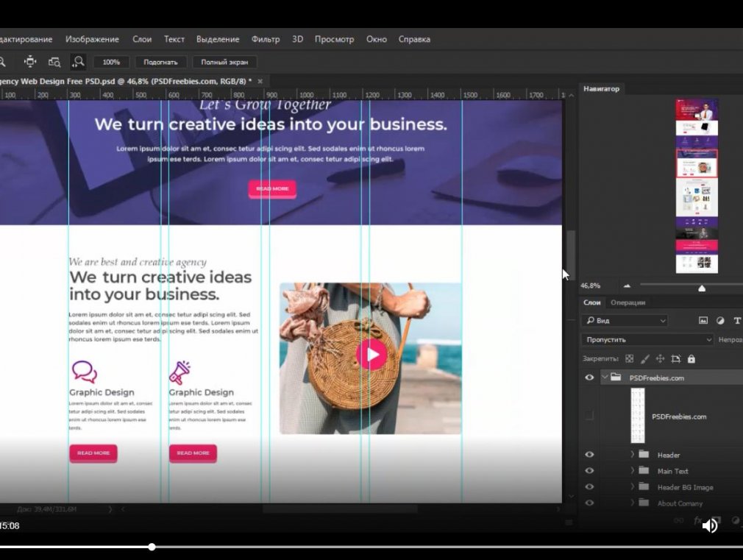The width and height of the screenshot is (743, 560).
Task: Open the Слои menu in the menu bar
Action: 142,39
